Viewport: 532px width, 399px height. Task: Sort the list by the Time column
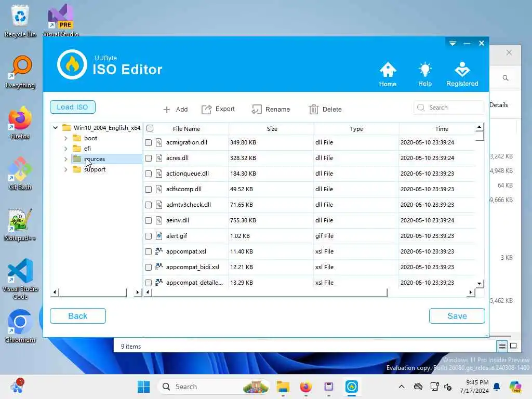(442, 129)
